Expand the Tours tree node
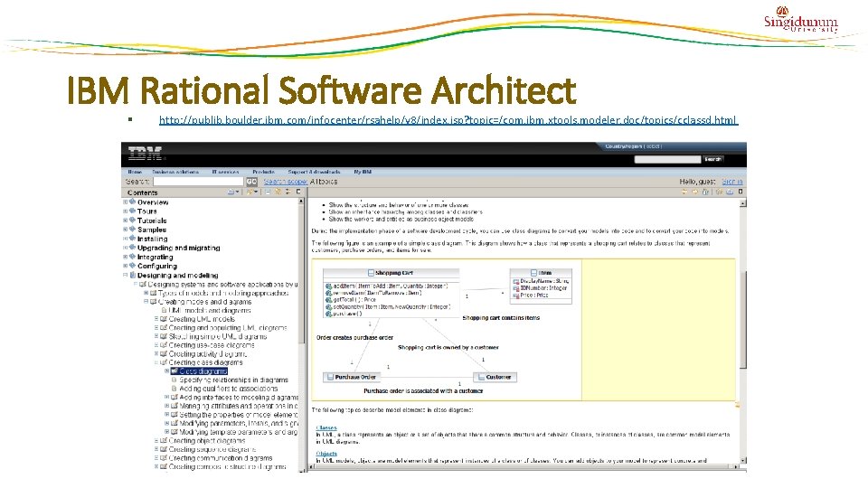 point(125,211)
